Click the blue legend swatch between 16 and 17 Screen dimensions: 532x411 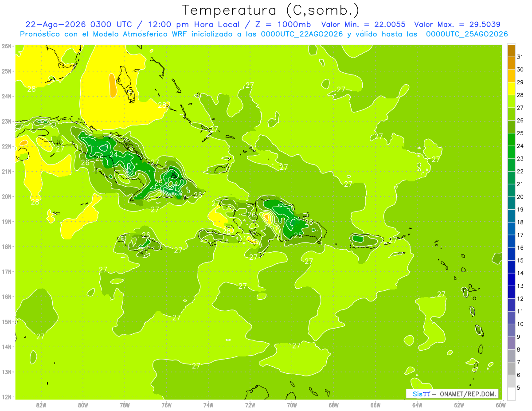(511, 241)
